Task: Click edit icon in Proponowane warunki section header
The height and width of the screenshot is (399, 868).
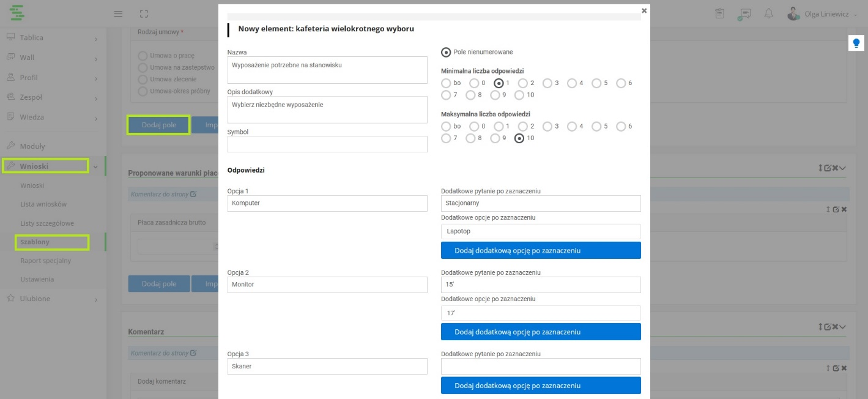Action: click(x=828, y=168)
